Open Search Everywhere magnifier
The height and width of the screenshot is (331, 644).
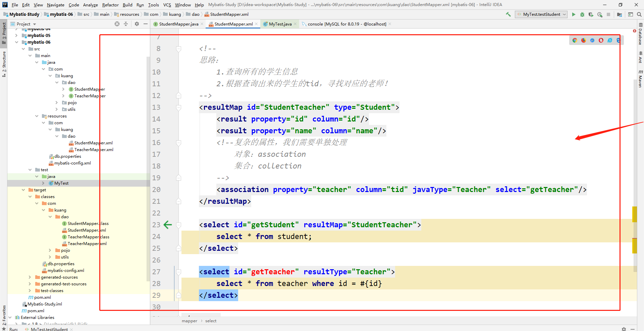click(639, 14)
